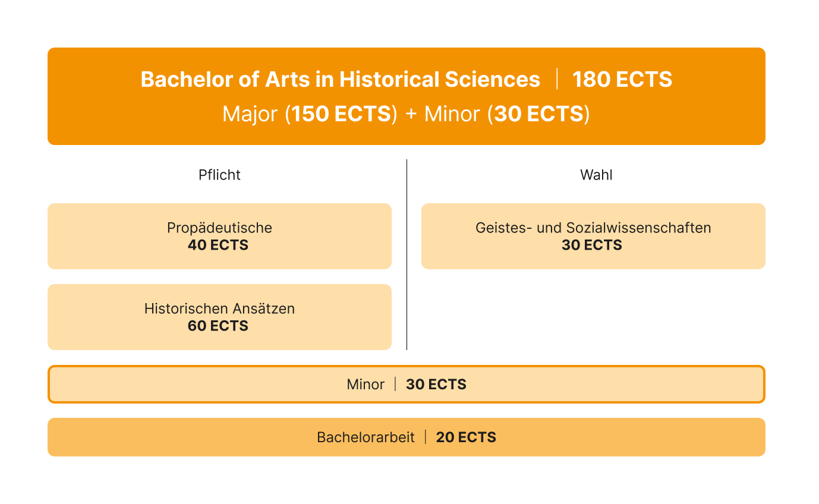Click the Pflicht column heading
This screenshot has width=819, height=504.
(x=219, y=175)
